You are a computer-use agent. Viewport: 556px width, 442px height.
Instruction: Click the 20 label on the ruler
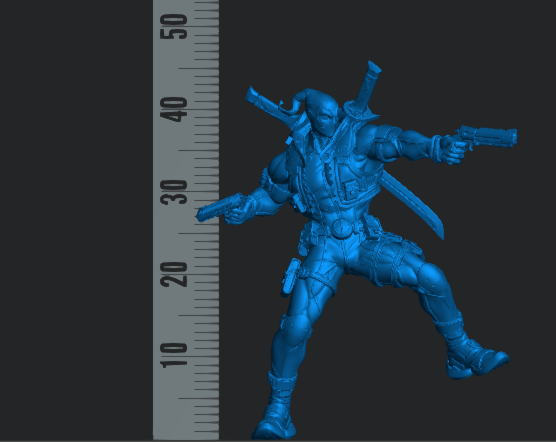(x=173, y=274)
